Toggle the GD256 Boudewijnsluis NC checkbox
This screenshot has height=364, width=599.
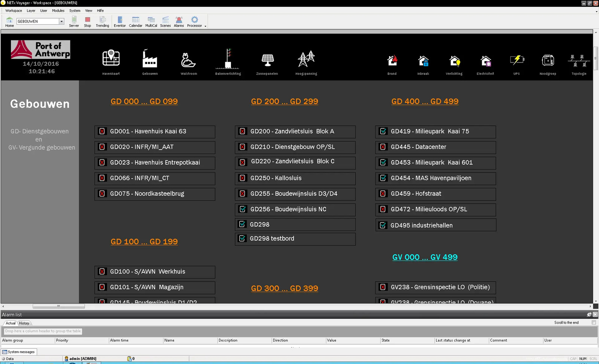(x=243, y=209)
